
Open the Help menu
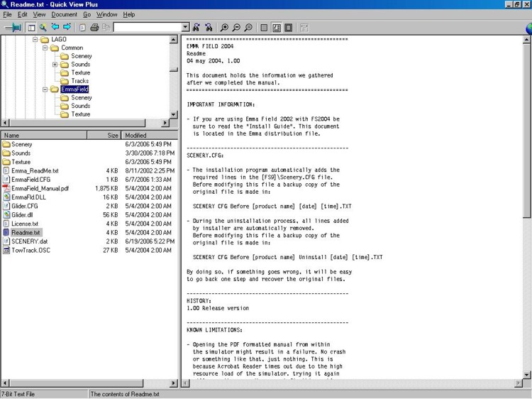click(x=129, y=14)
